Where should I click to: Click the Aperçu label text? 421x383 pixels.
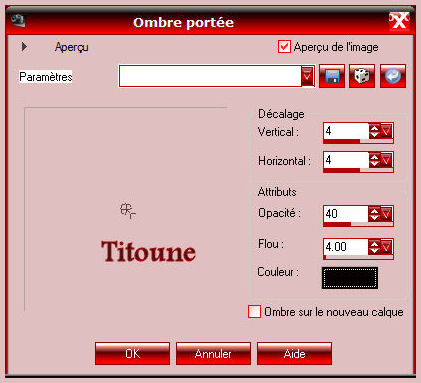[72, 47]
